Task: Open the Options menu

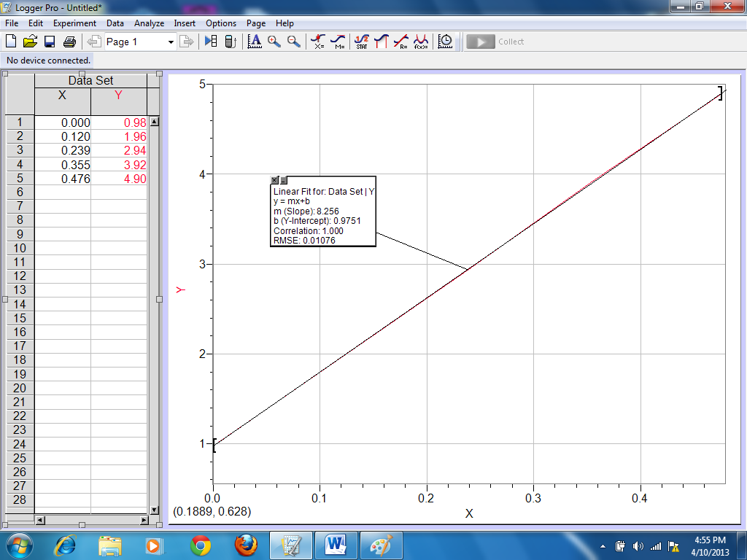Action: (x=221, y=23)
